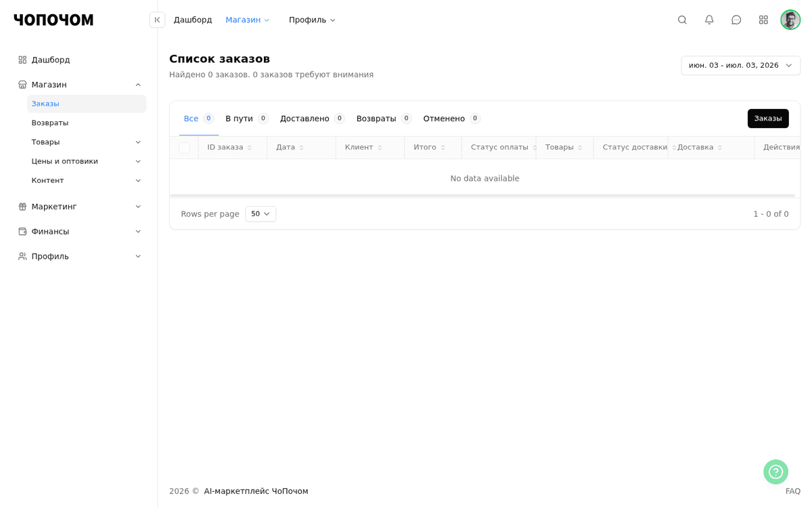The height and width of the screenshot is (508, 812).
Task: Go to Дашборд in top navigation
Action: tap(193, 20)
